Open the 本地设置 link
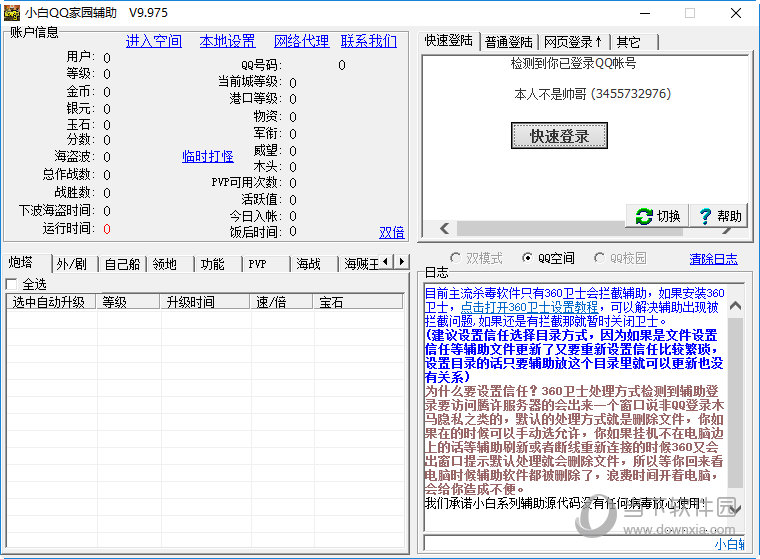The image size is (760, 559). point(227,42)
